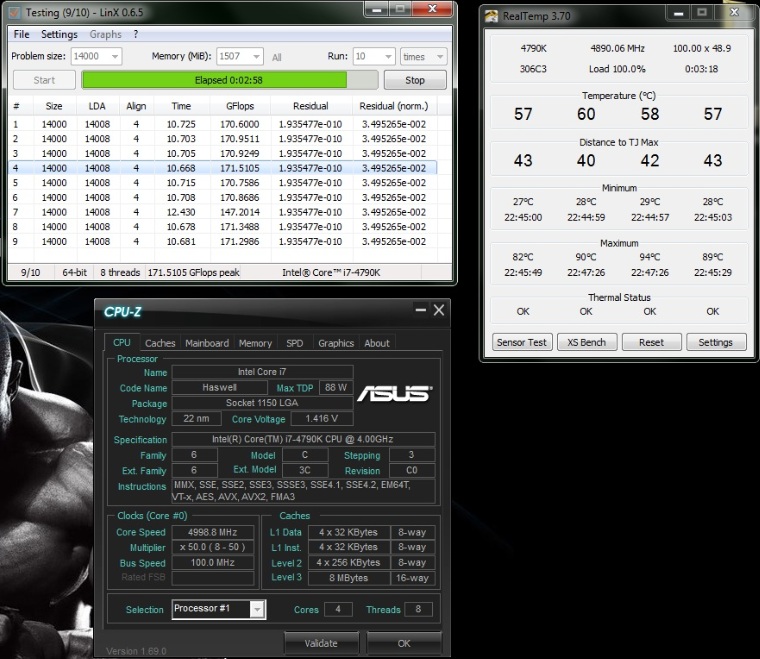Select result row 7 with 147.2014 GFlops
The image size is (760, 659).
click(x=222, y=212)
